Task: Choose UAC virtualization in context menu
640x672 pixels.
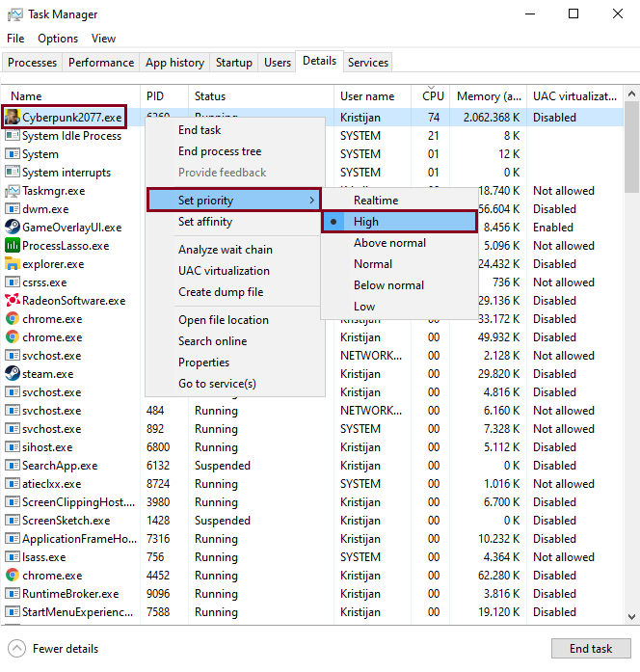Action: pyautogui.click(x=235, y=271)
